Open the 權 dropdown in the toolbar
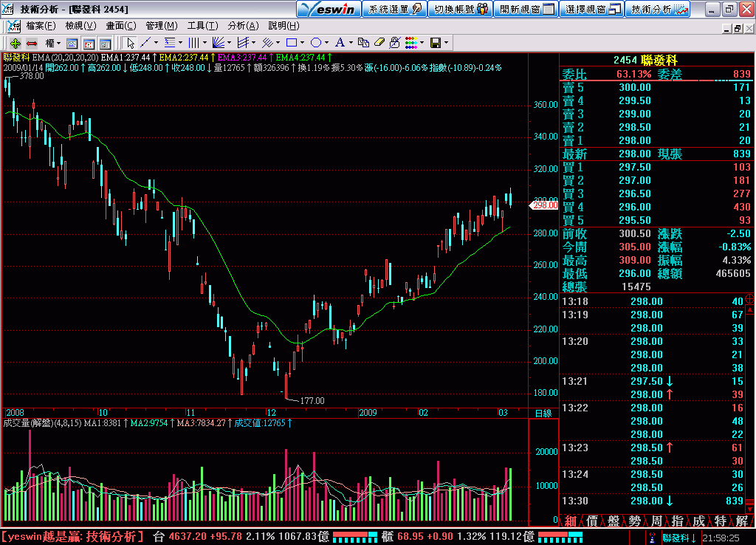756x545 pixels. tap(52, 44)
